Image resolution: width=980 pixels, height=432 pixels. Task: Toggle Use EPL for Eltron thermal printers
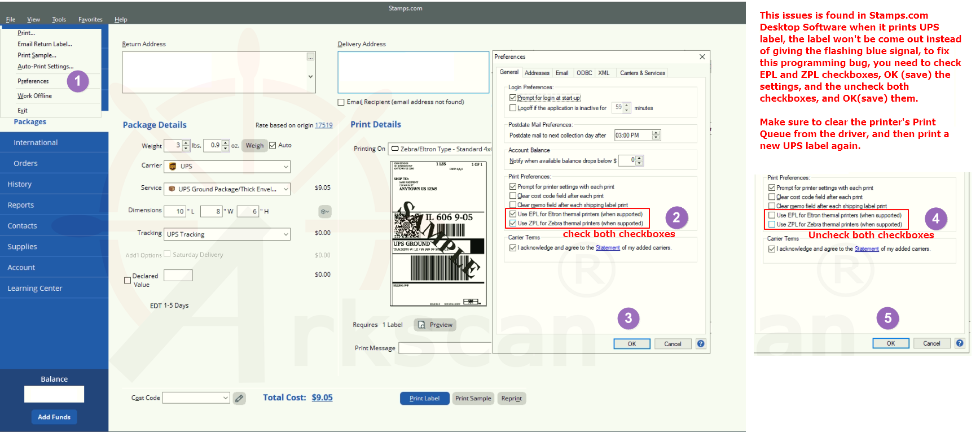click(x=513, y=214)
